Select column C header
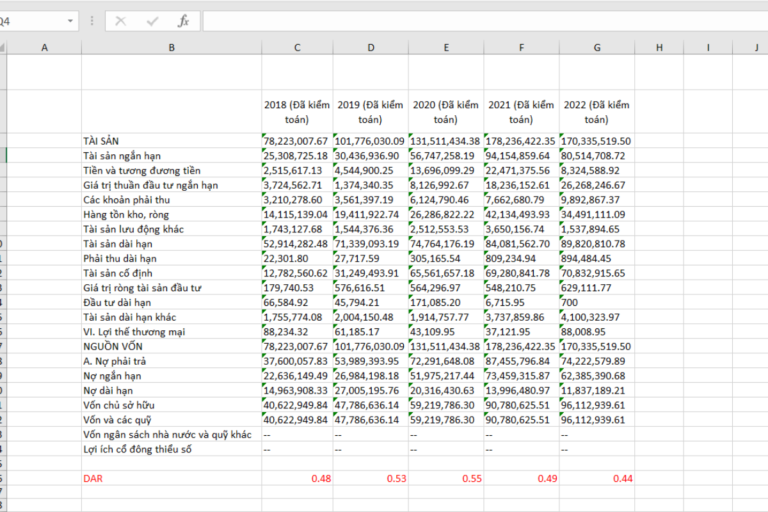The height and width of the screenshot is (512, 768). (296, 47)
